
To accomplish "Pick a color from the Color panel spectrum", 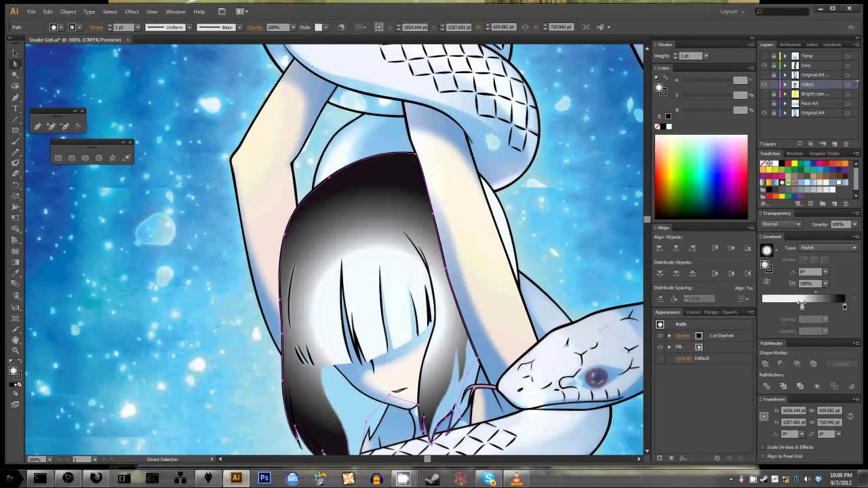I will pos(701,176).
